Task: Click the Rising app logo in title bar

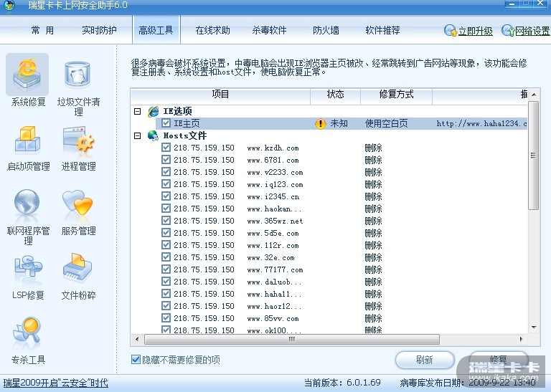Action: point(9,5)
